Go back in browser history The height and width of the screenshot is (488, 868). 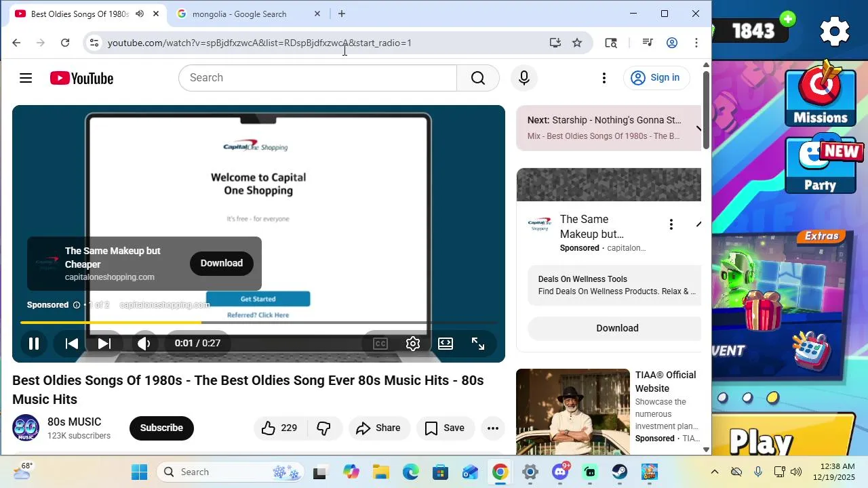click(x=16, y=43)
